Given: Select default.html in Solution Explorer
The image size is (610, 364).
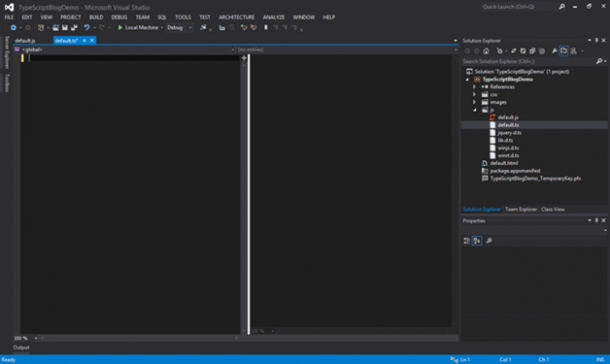Looking at the screenshot, I should tap(504, 163).
